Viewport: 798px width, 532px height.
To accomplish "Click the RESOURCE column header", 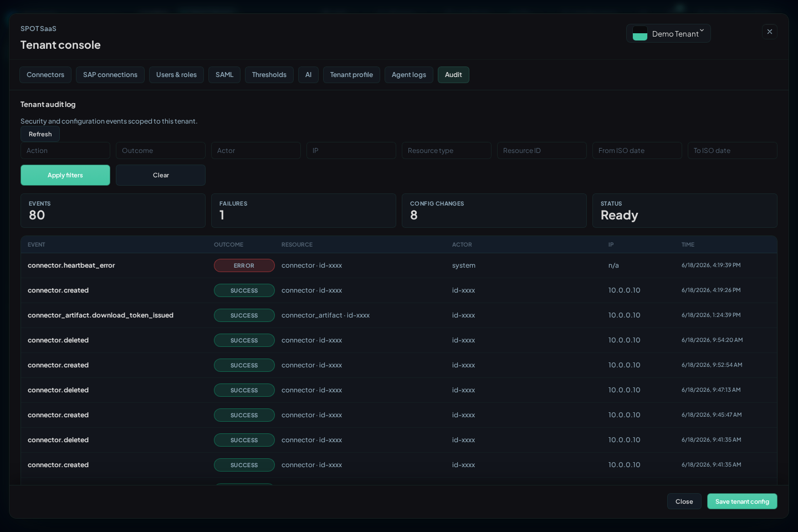I will pos(297,244).
